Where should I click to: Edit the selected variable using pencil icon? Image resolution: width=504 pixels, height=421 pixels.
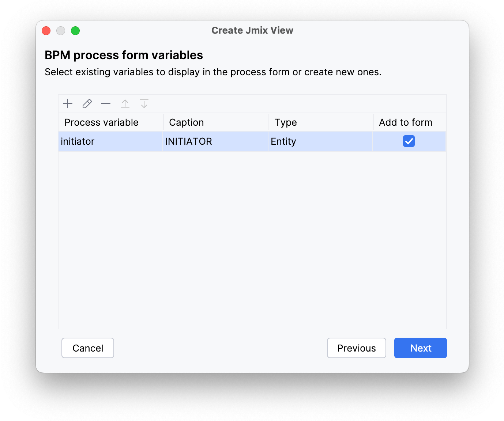pyautogui.click(x=87, y=104)
